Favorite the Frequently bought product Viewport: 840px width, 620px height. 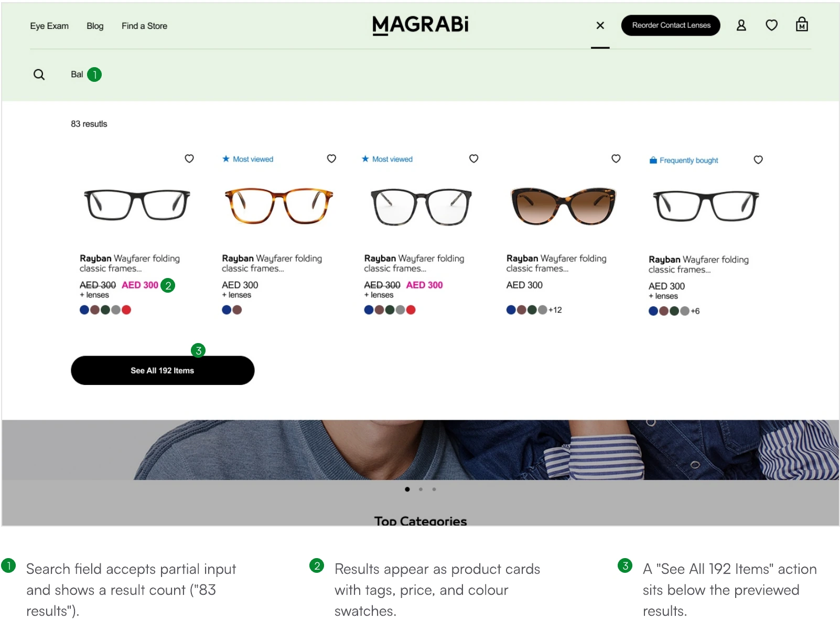coord(758,159)
